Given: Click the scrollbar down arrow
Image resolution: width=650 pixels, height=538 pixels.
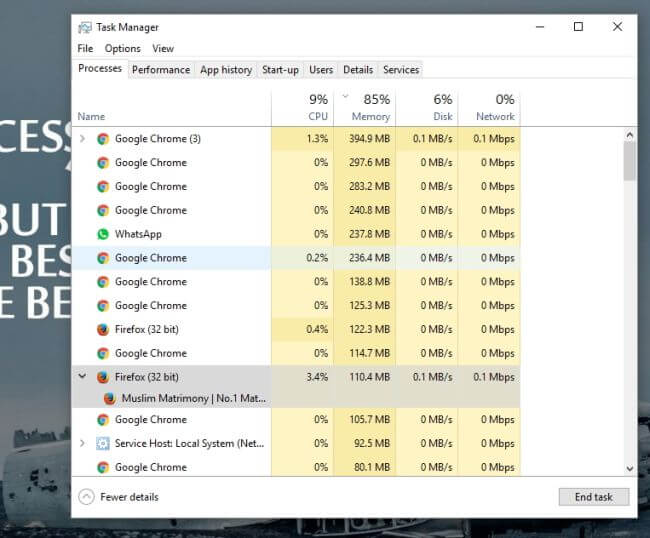Looking at the screenshot, I should pos(630,469).
